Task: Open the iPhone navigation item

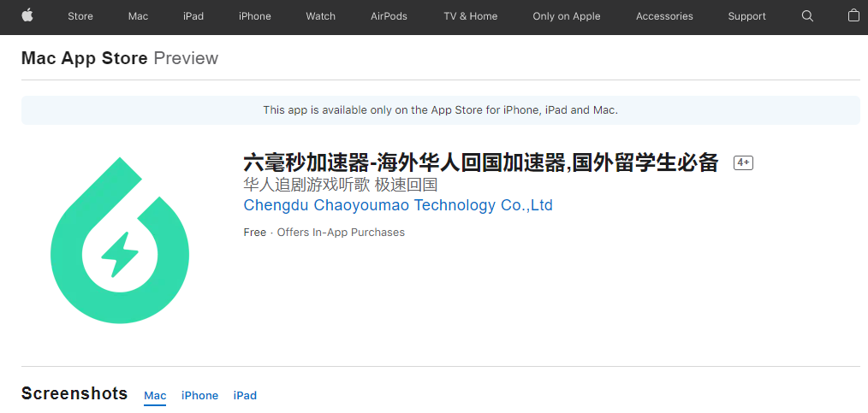Action: point(255,16)
